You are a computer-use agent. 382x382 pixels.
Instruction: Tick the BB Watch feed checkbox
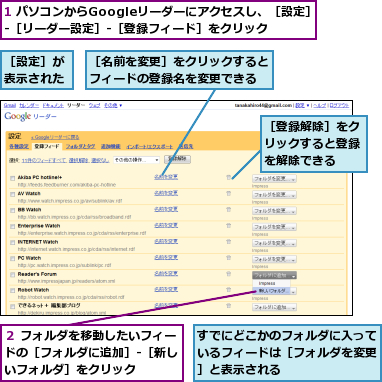coord(12,211)
